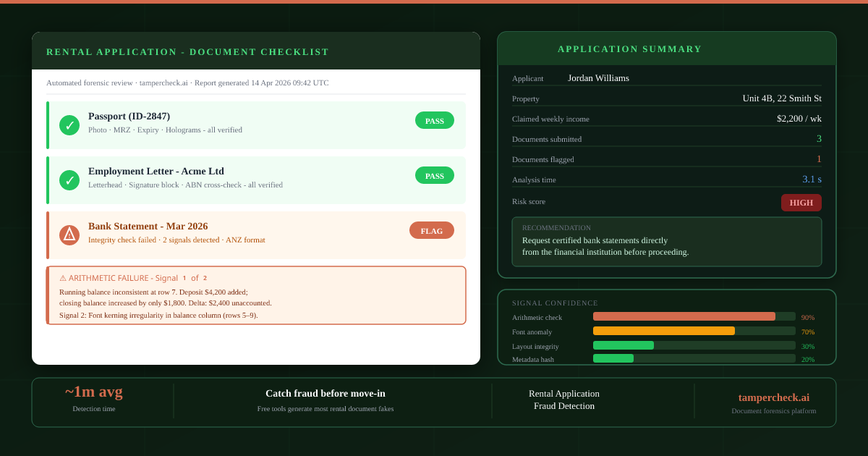
Task: Click the SIGNAL CONFIDENCE section heading
Action: [555, 303]
